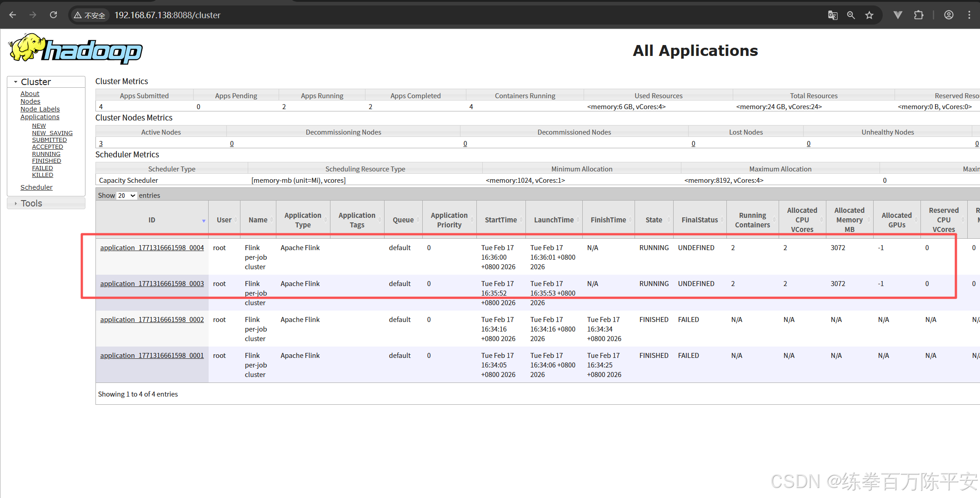
Task: Go back using the browser back arrow
Action: [13, 15]
